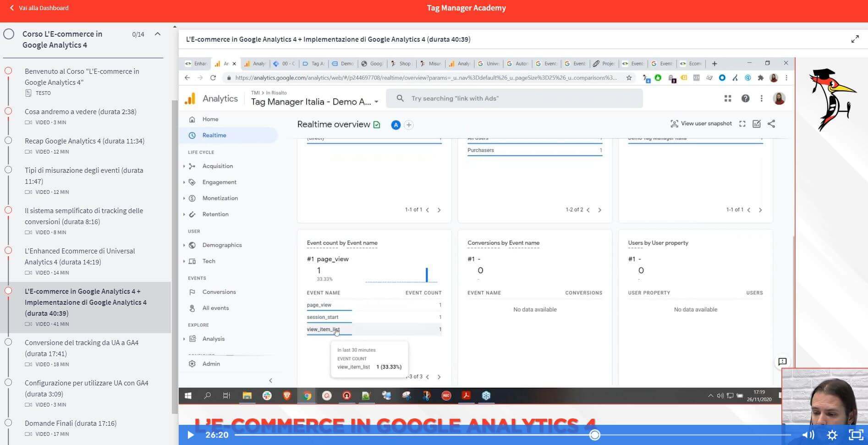Open lesson Cosa andremo a vedere
This screenshot has height=445, width=868.
(x=81, y=111)
